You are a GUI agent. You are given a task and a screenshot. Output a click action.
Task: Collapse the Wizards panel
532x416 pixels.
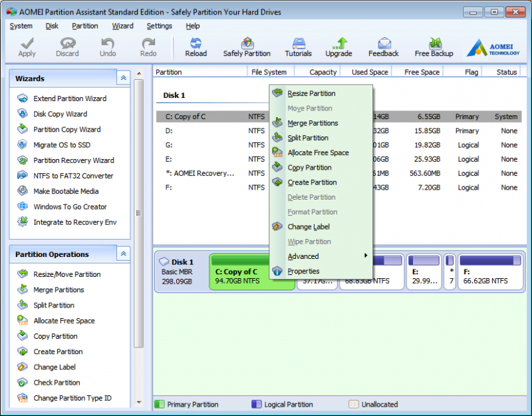pos(123,77)
